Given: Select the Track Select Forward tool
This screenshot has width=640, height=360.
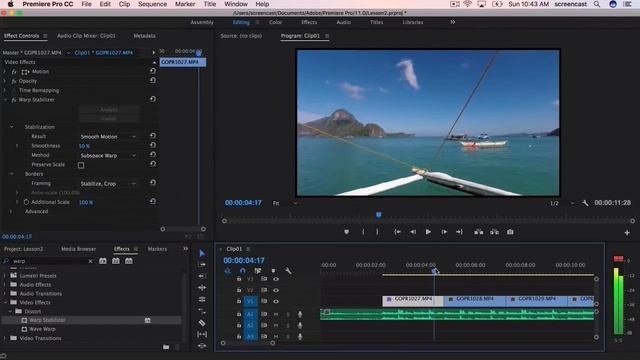Looking at the screenshot, I should tap(202, 265).
